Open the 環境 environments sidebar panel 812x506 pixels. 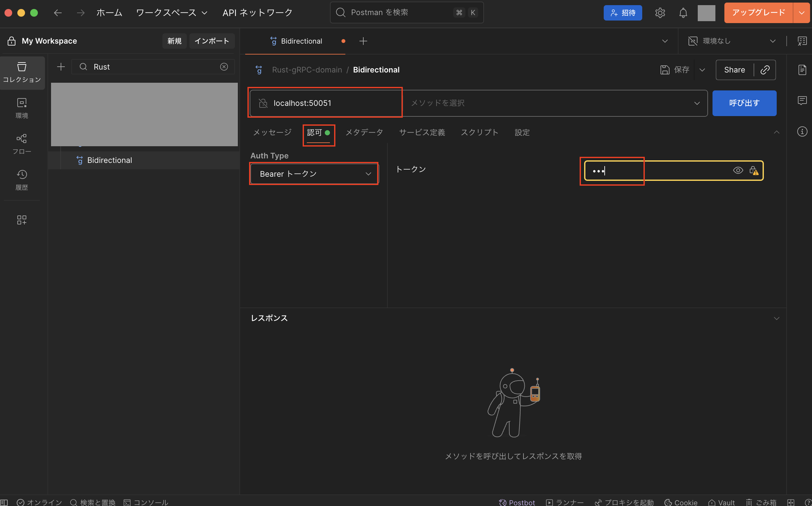point(22,108)
